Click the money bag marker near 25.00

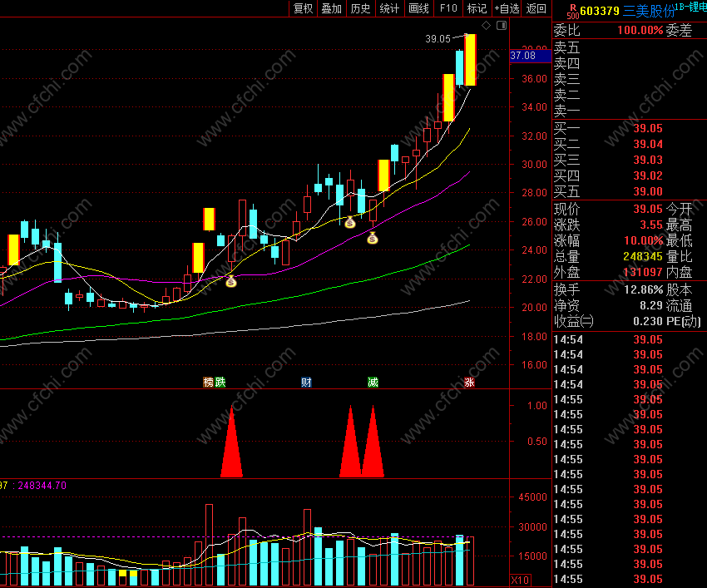tap(373, 238)
